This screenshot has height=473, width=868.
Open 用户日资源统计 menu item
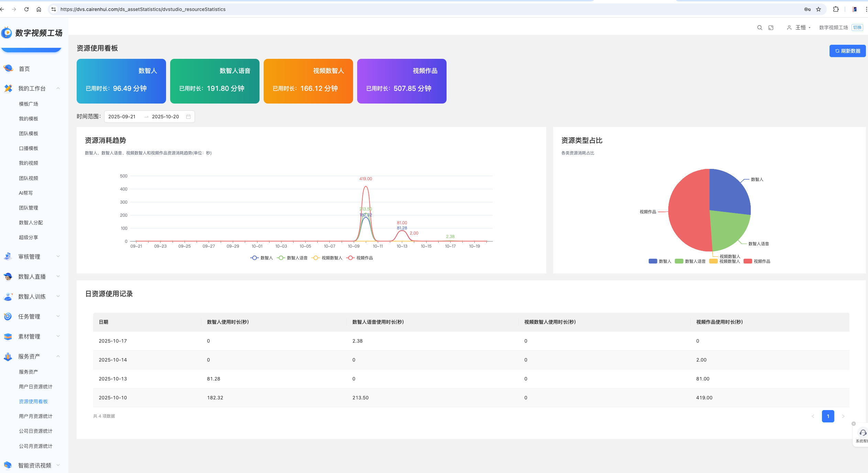click(36, 387)
